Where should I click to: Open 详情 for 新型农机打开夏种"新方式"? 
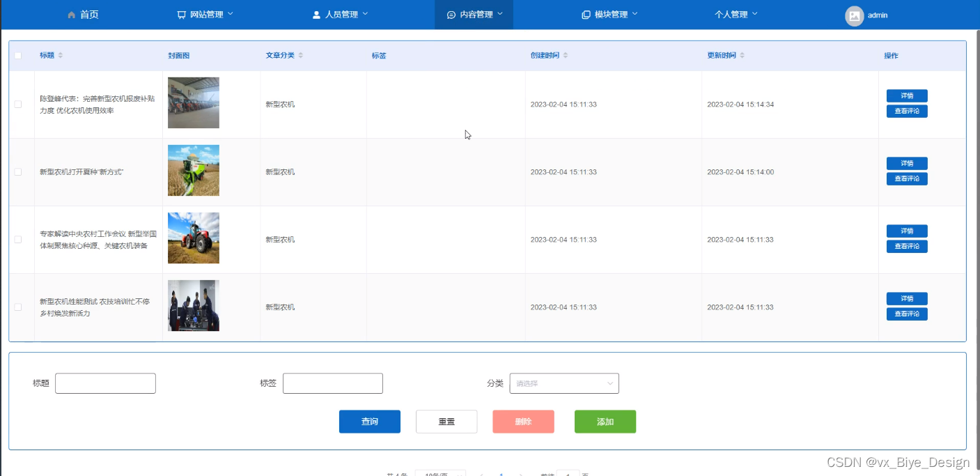[x=907, y=164]
